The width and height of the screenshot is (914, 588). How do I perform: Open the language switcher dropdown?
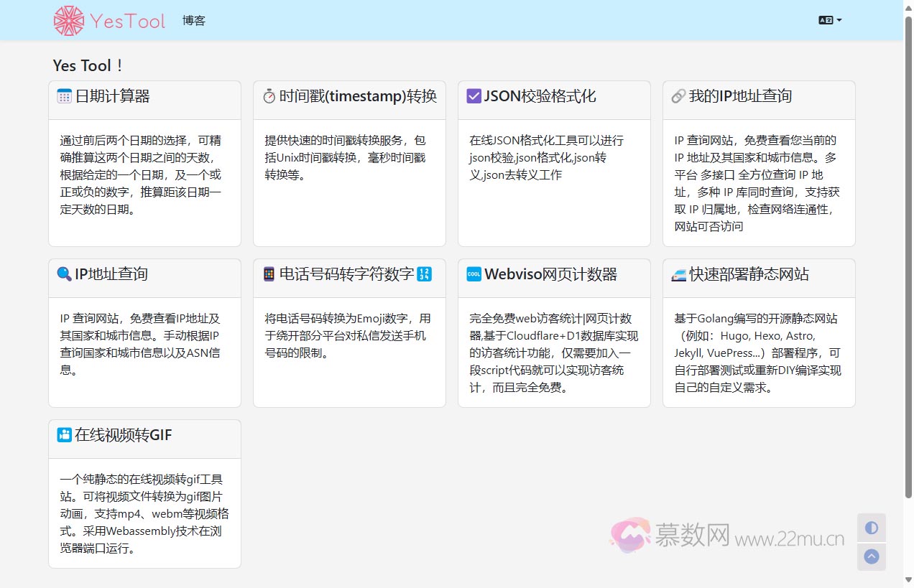click(830, 20)
